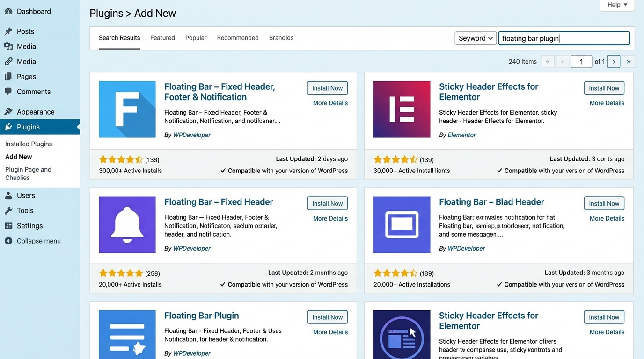Install the Floating Bar Plugin
644x359 pixels.
327,317
